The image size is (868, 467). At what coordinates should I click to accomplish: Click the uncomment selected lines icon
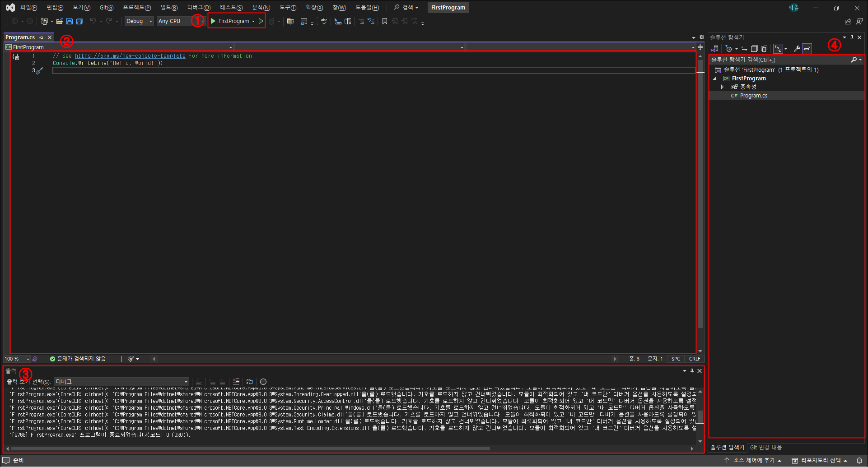[371, 21]
